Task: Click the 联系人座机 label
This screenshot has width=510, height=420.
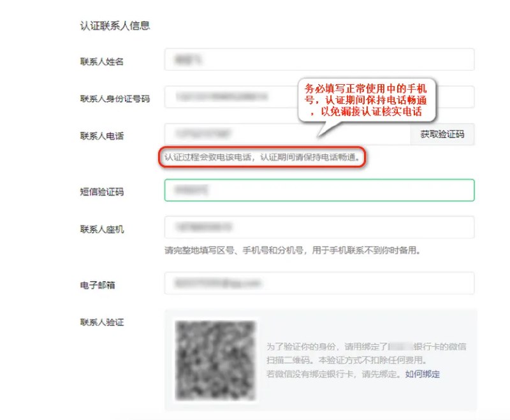Action: coord(102,229)
